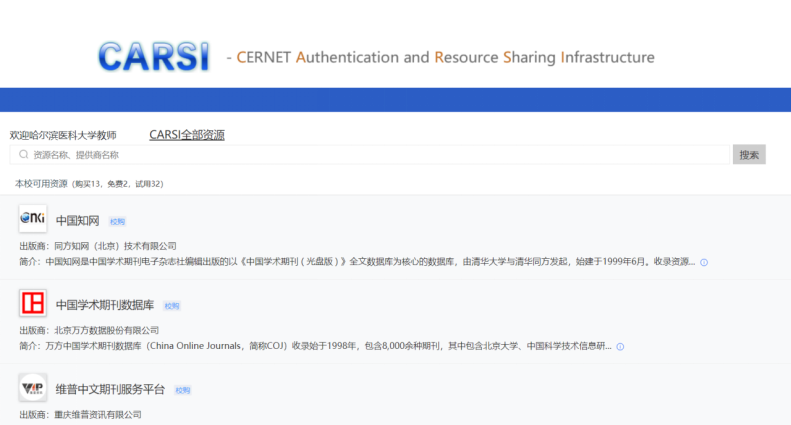Click the 重庆维普资讯有限公司 publisher line
The width and height of the screenshot is (791, 425).
pyautogui.click(x=81, y=414)
